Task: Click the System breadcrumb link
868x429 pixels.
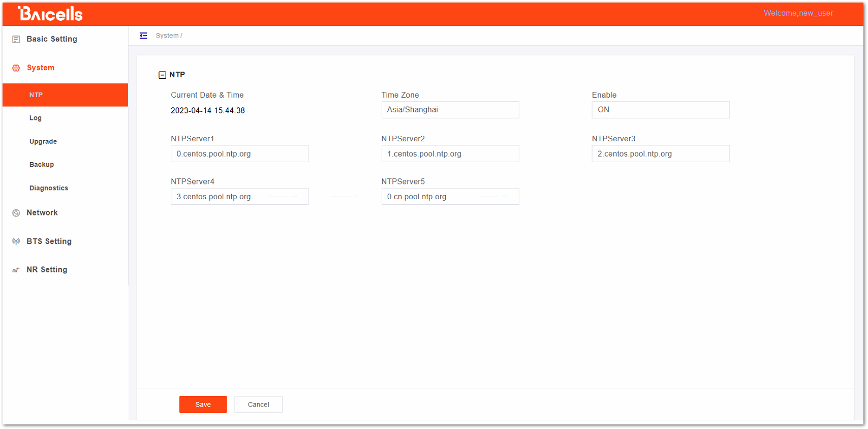Action: (x=167, y=36)
